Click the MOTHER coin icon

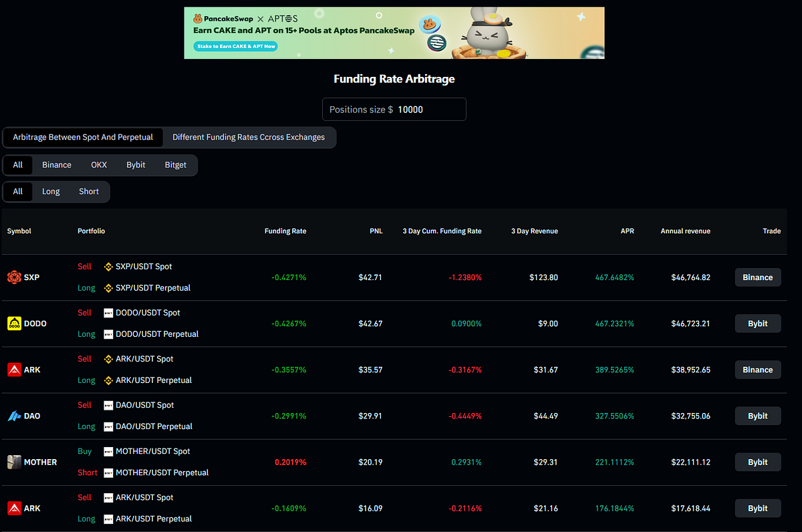[x=13, y=462]
